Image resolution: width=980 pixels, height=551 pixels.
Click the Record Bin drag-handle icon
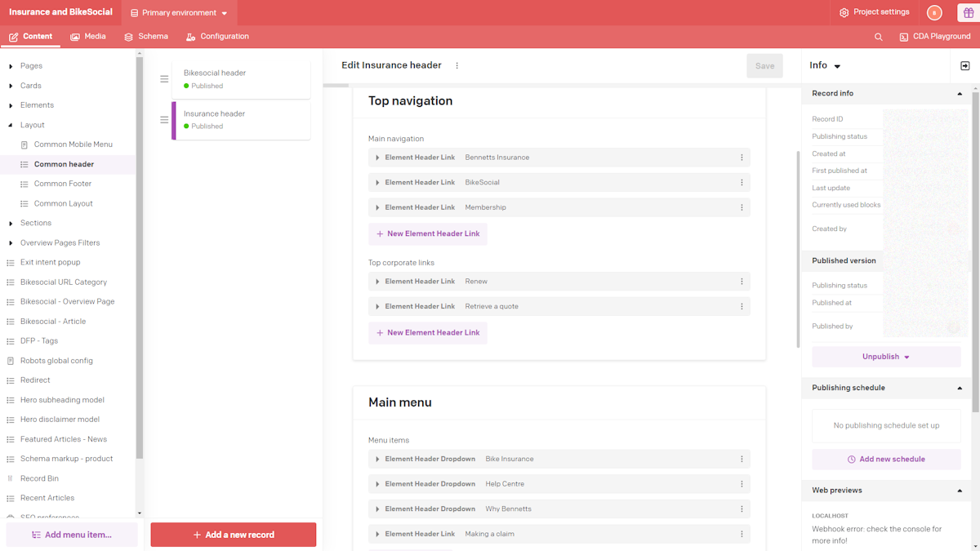pos(11,478)
